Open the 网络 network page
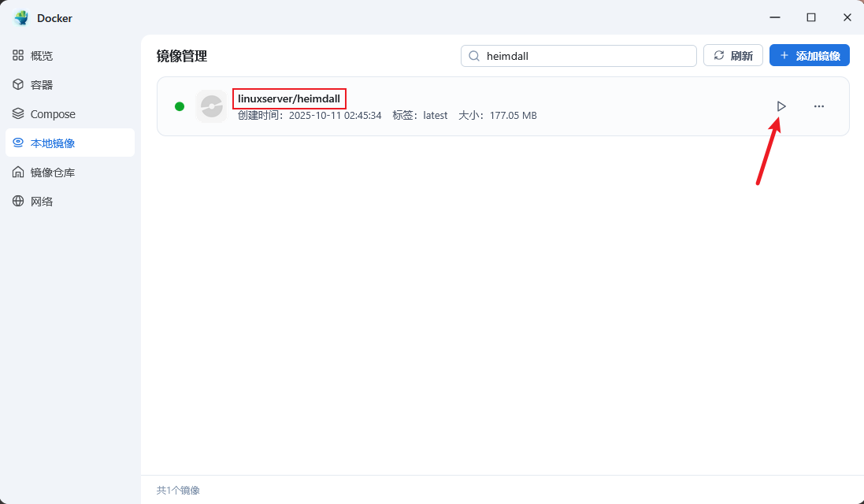The image size is (864, 504). 70,202
